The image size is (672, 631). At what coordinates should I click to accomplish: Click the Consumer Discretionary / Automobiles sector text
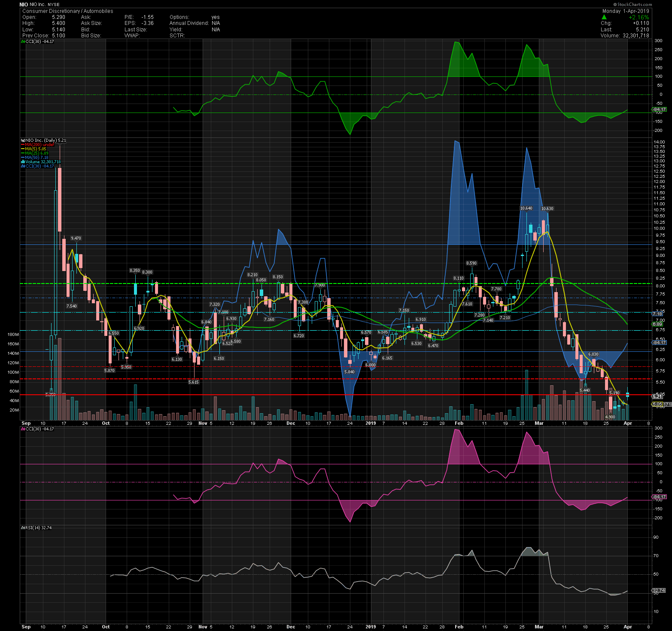point(68,11)
